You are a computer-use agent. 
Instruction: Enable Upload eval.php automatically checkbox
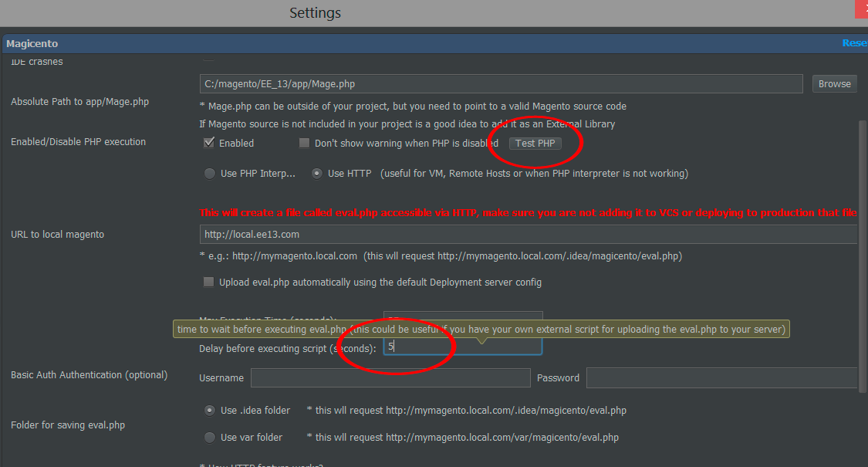click(208, 282)
